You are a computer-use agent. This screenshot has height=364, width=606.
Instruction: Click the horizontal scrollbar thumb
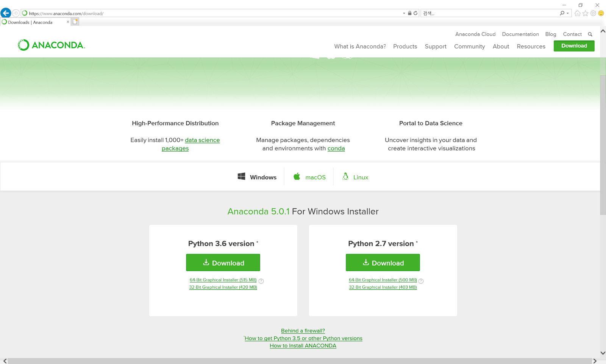300,361
